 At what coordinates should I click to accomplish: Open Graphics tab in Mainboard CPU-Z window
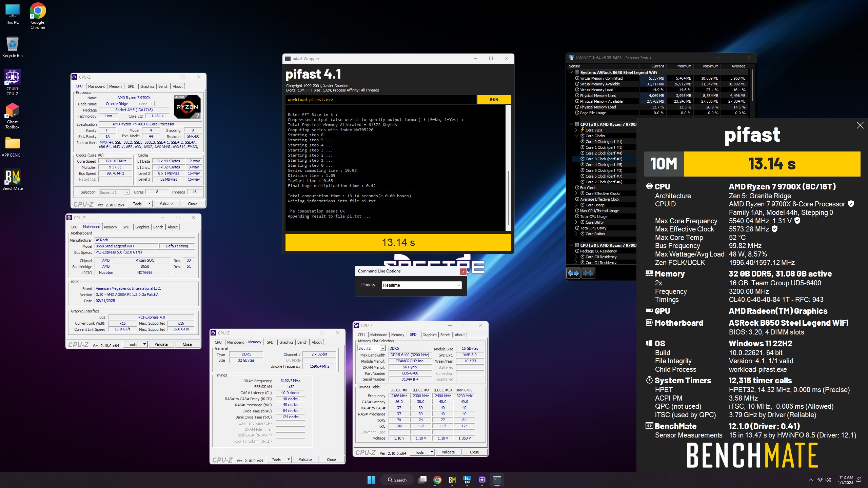142,227
